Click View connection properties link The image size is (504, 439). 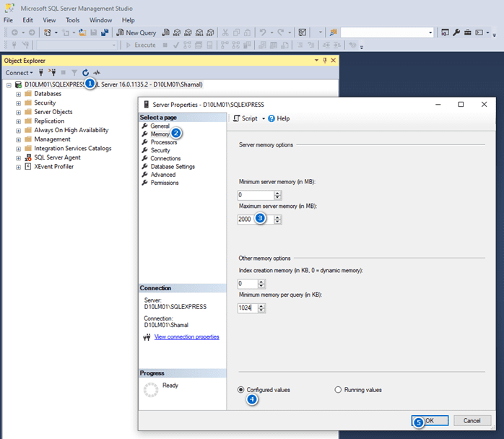pyautogui.click(x=186, y=336)
